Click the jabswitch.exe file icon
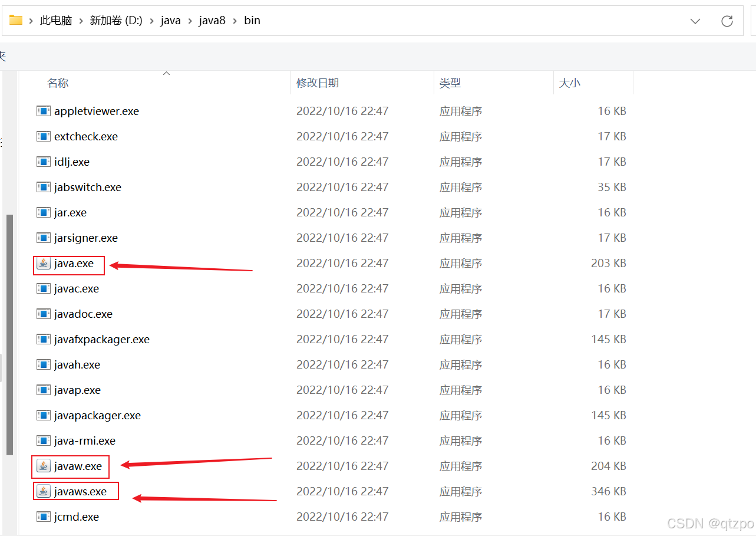756x536 pixels. 43,187
